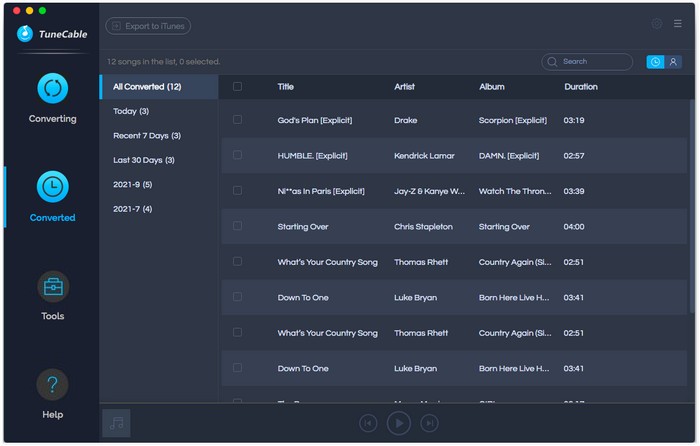Open the hamburger menu icon

click(678, 24)
